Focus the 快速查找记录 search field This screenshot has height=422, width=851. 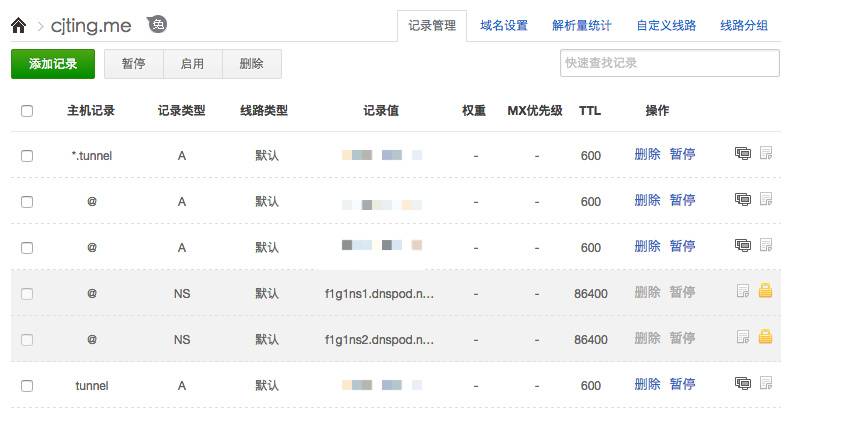(x=669, y=63)
